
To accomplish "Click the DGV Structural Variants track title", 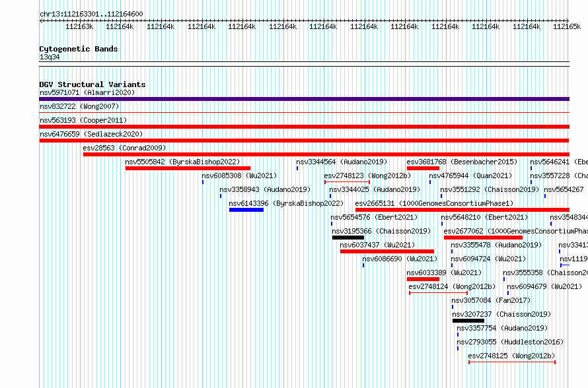I will pyautogui.click(x=92, y=84).
